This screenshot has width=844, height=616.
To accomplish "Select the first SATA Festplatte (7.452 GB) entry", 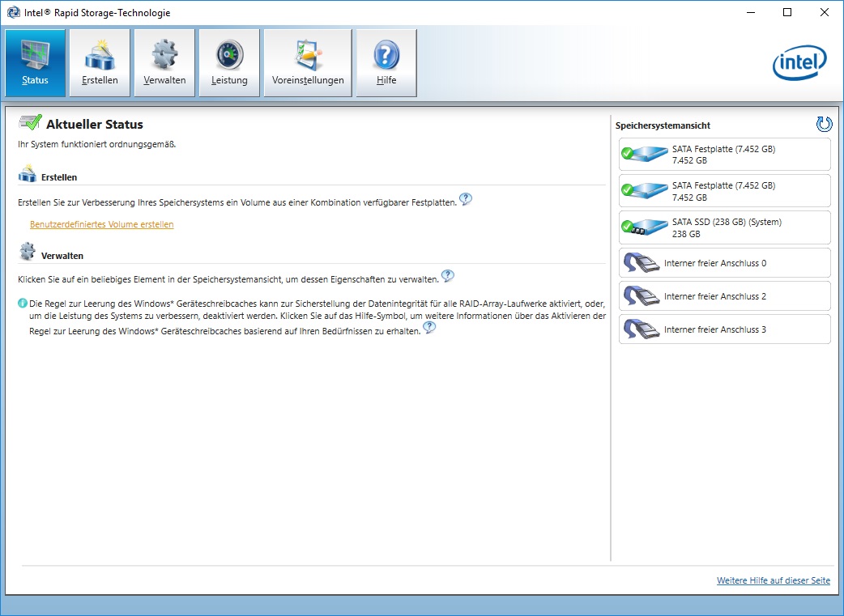I will [x=724, y=155].
